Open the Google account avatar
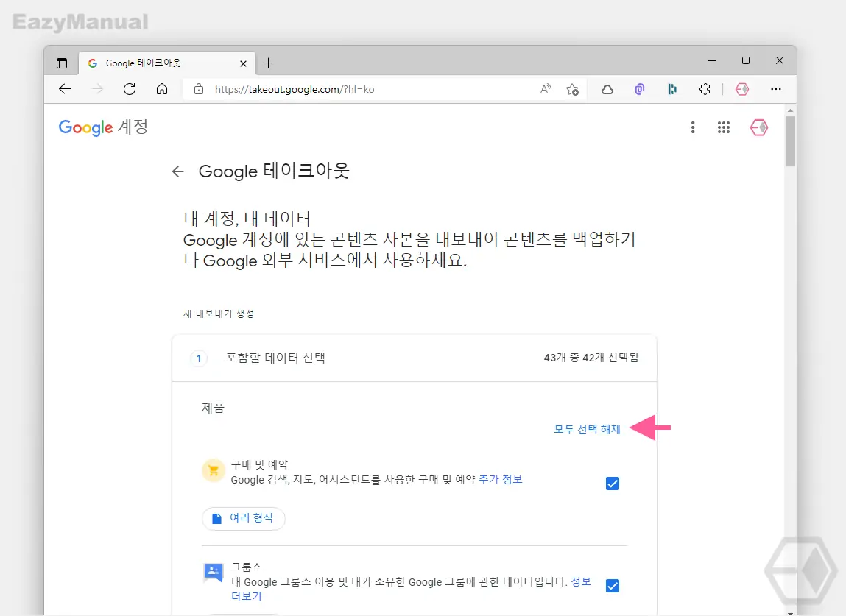The width and height of the screenshot is (846, 616). pos(758,127)
